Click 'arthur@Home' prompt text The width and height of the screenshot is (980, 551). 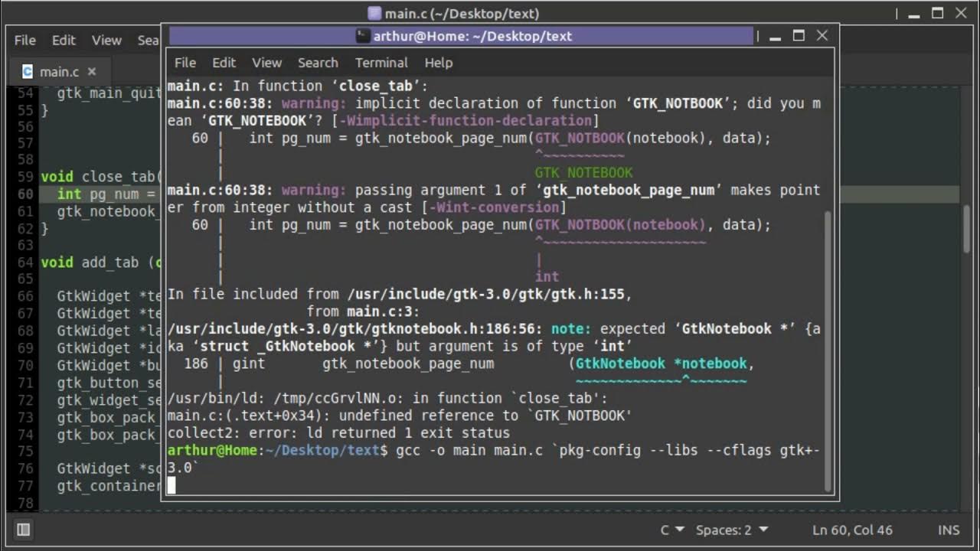(213, 451)
